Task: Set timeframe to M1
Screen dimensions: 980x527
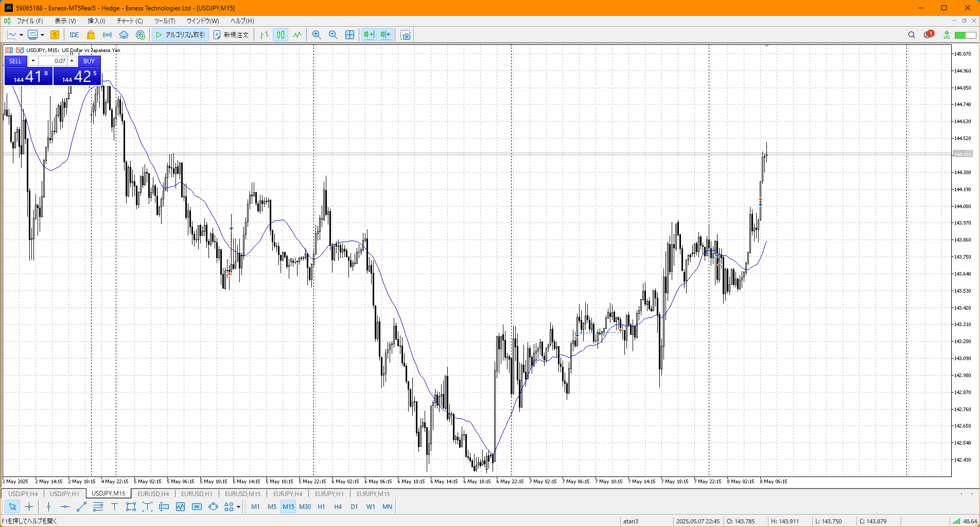Action: pyautogui.click(x=255, y=507)
